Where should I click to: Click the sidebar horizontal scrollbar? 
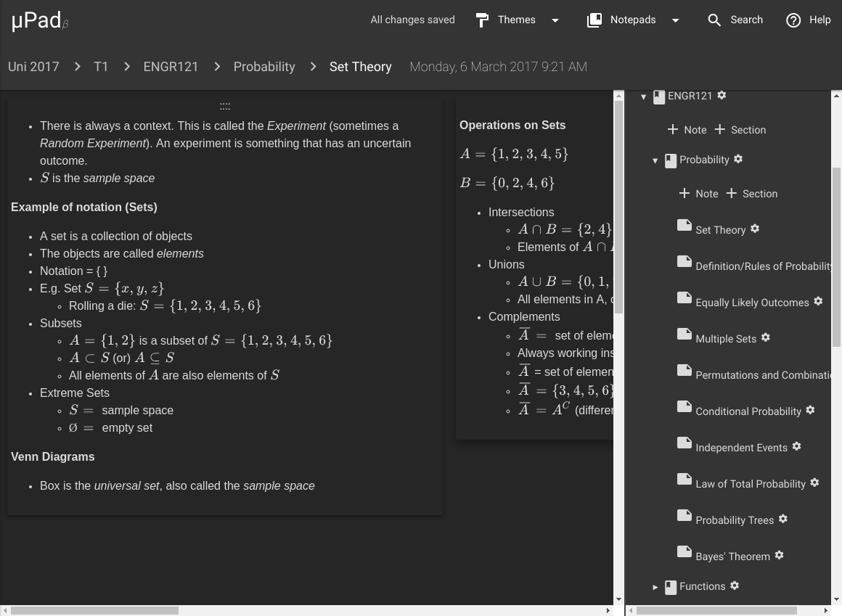[716, 611]
